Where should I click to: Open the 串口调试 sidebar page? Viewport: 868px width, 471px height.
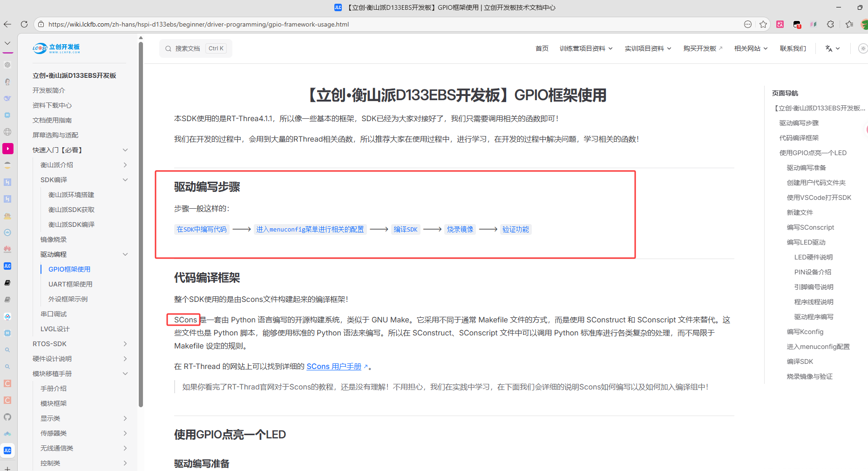(54, 314)
